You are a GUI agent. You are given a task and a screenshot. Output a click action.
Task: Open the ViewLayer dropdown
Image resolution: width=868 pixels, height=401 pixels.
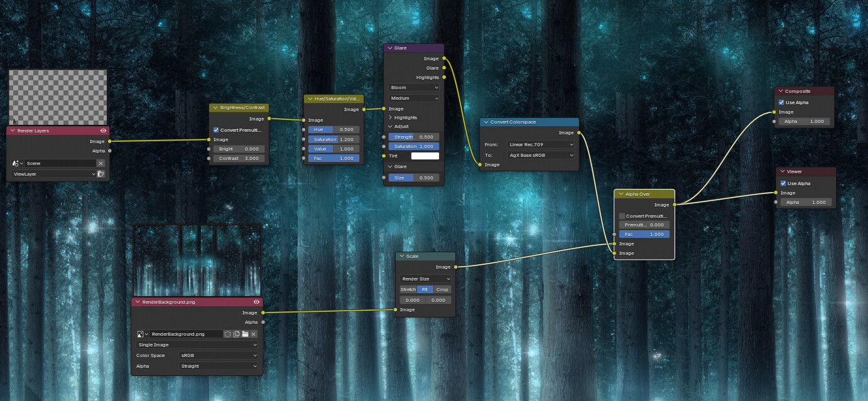[53, 174]
